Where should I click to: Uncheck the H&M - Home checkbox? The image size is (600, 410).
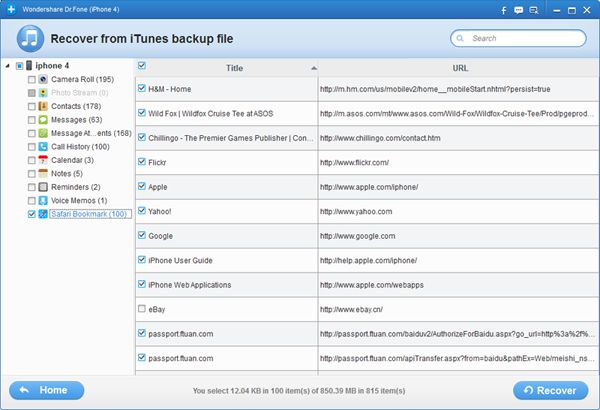coord(142,88)
